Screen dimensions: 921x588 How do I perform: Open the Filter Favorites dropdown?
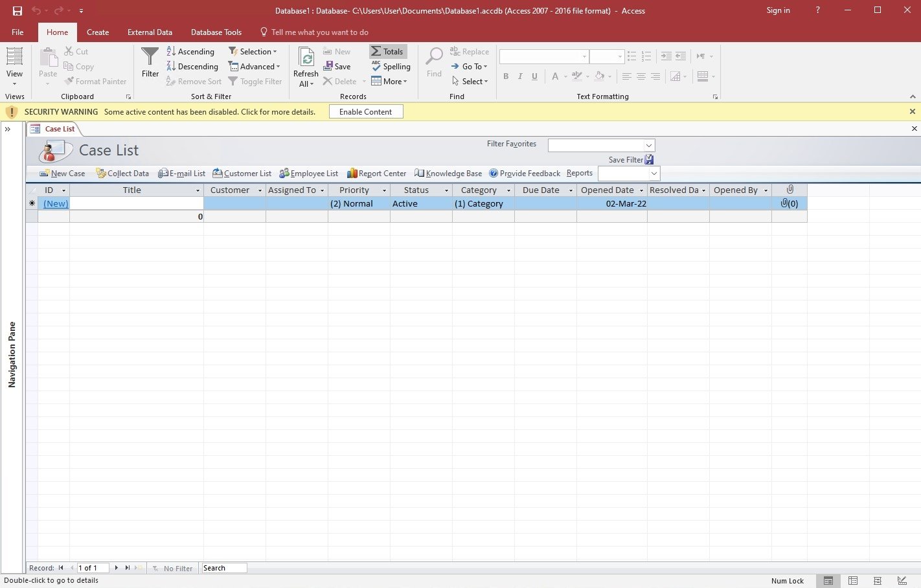648,146
